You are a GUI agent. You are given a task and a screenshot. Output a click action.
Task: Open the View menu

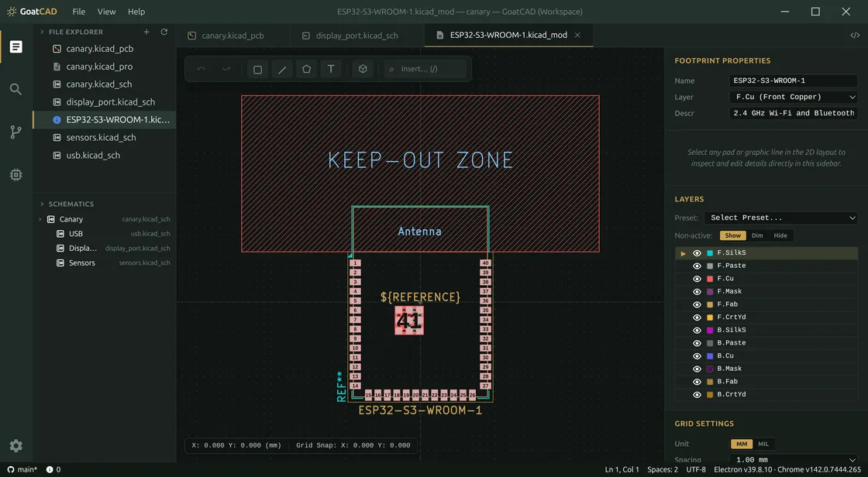pos(106,12)
